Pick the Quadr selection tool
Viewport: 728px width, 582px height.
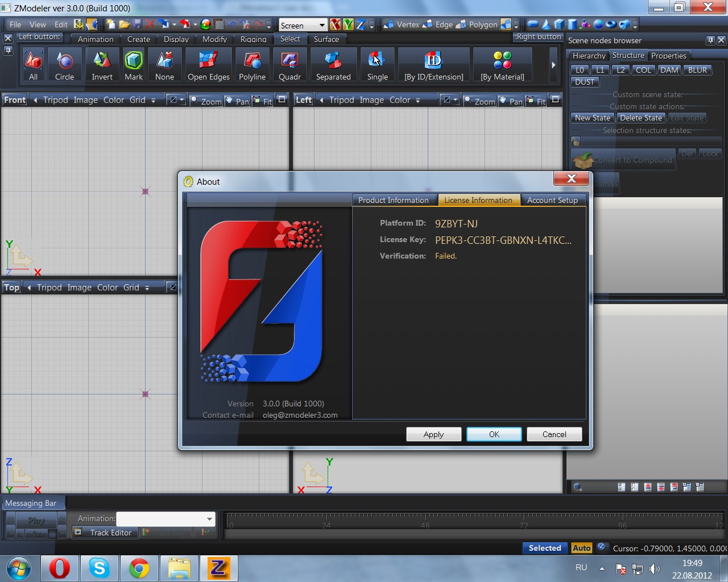pos(289,65)
